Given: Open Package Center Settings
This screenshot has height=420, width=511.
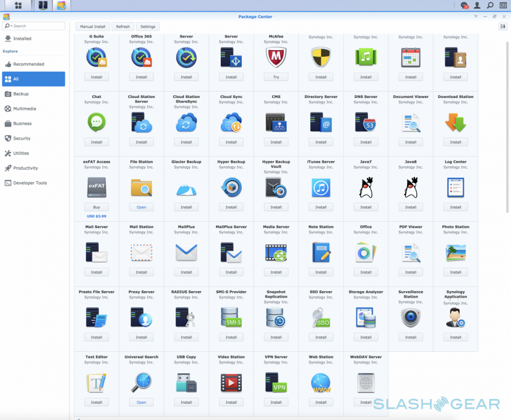Looking at the screenshot, I should pyautogui.click(x=148, y=26).
